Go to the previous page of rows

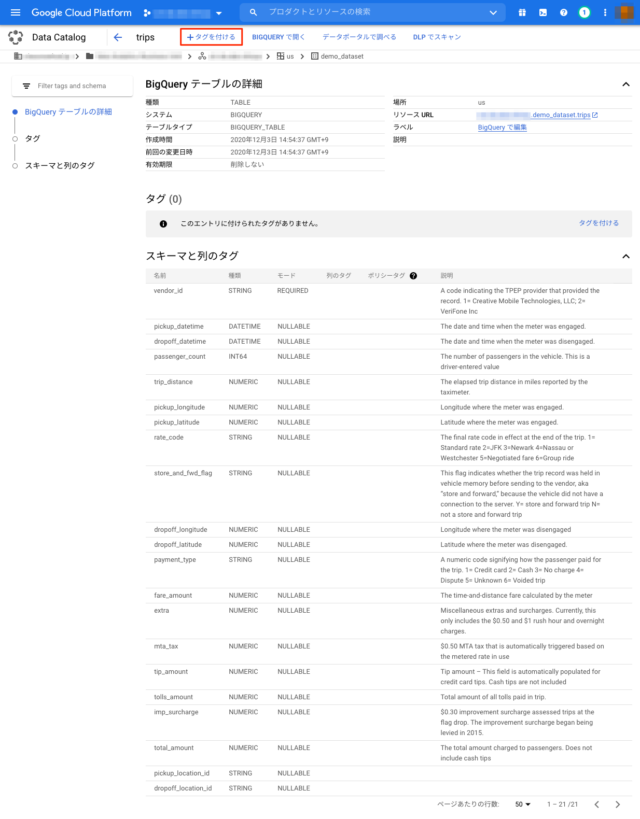coord(596,804)
